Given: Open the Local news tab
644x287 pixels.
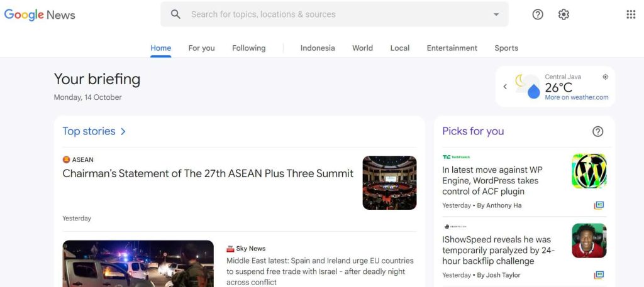Looking at the screenshot, I should click(399, 48).
